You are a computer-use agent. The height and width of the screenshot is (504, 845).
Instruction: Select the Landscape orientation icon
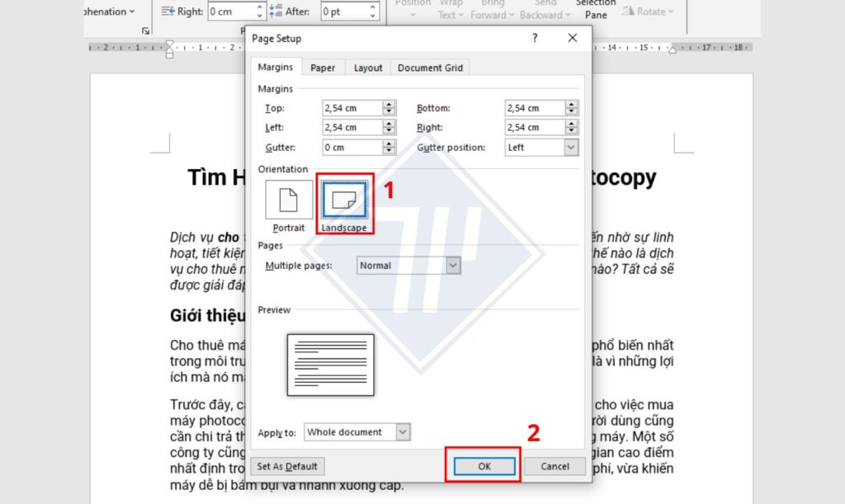click(x=344, y=200)
